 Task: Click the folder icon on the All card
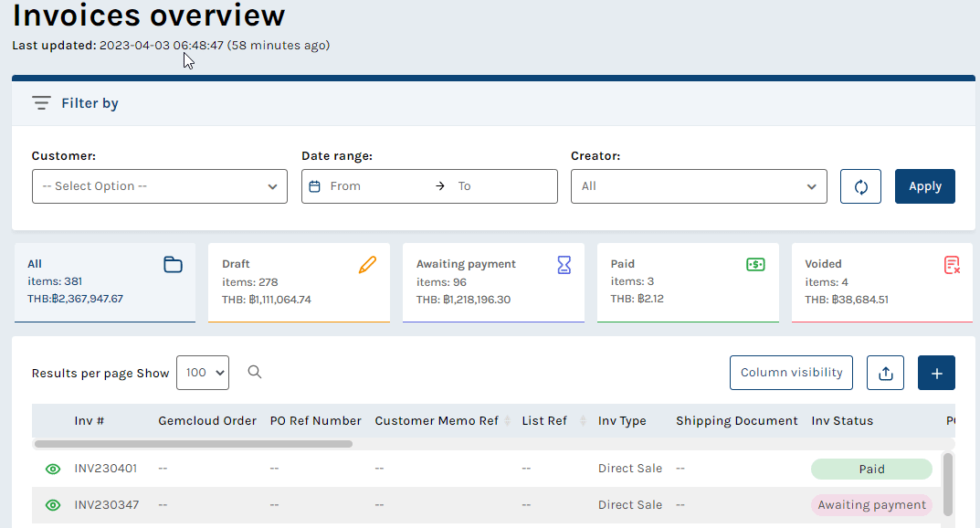coord(174,265)
